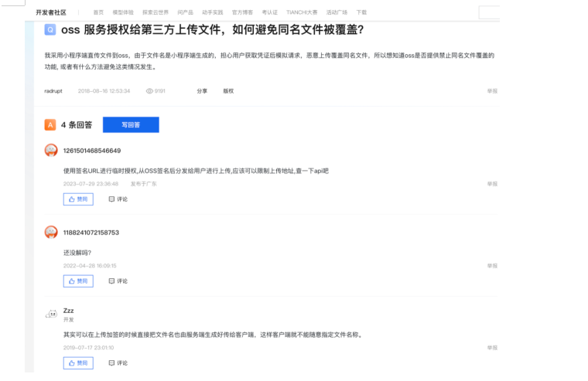Comment on the 签名URL answer via 评论
Viewport: 588px width, 381px height.
pos(118,199)
